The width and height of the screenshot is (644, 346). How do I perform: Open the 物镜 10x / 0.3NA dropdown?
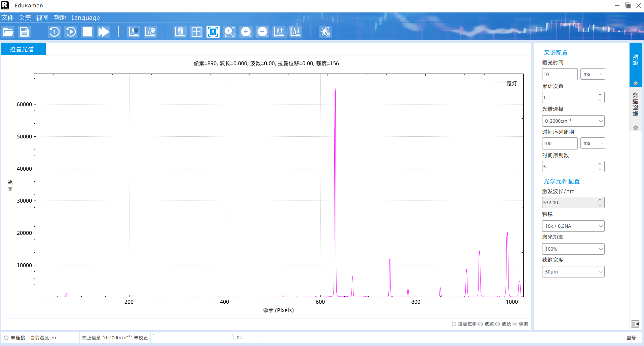pyautogui.click(x=573, y=226)
